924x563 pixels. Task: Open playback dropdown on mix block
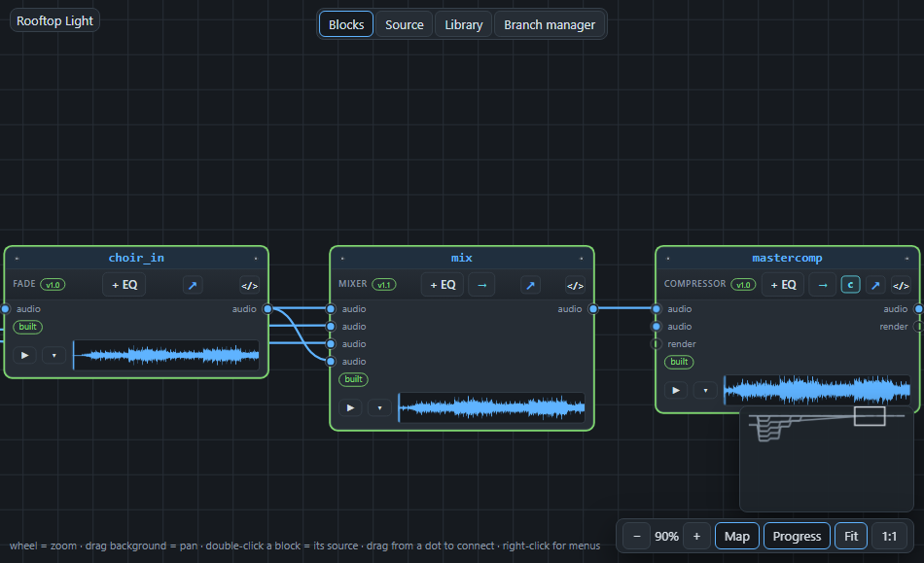click(x=380, y=407)
